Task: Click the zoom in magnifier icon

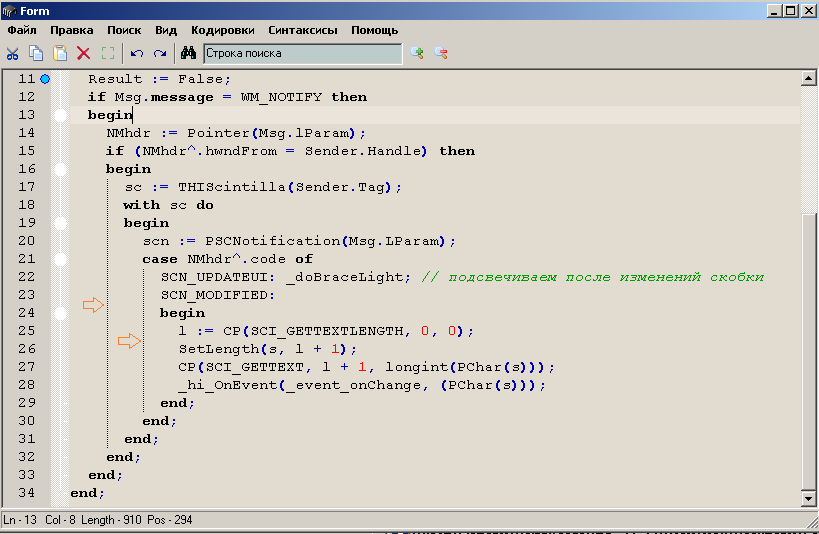Action: 417,53
